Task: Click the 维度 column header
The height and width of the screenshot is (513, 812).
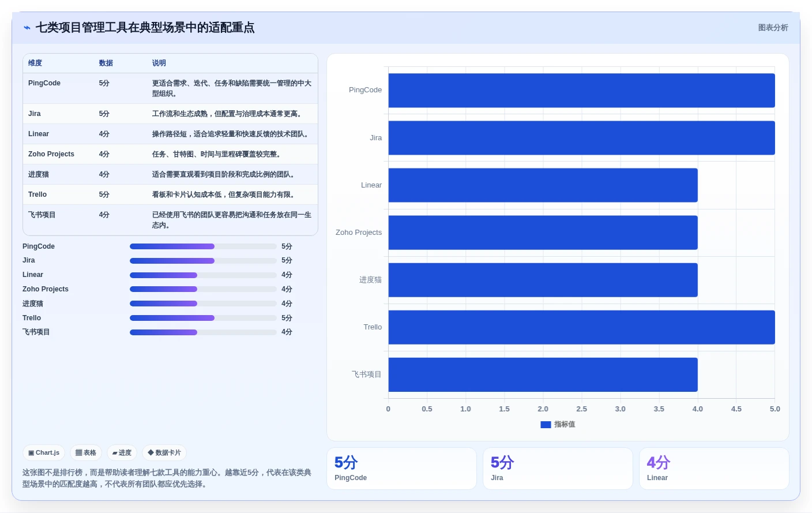Action: (35, 63)
